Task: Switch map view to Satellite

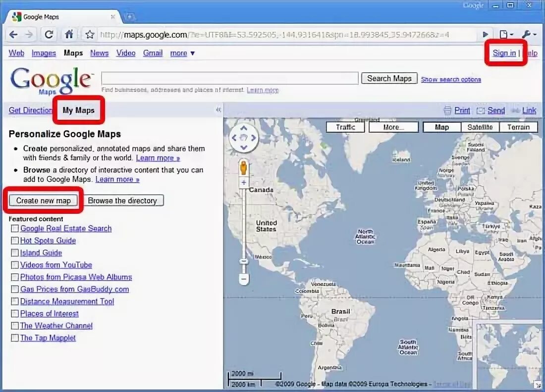Action: (x=480, y=127)
